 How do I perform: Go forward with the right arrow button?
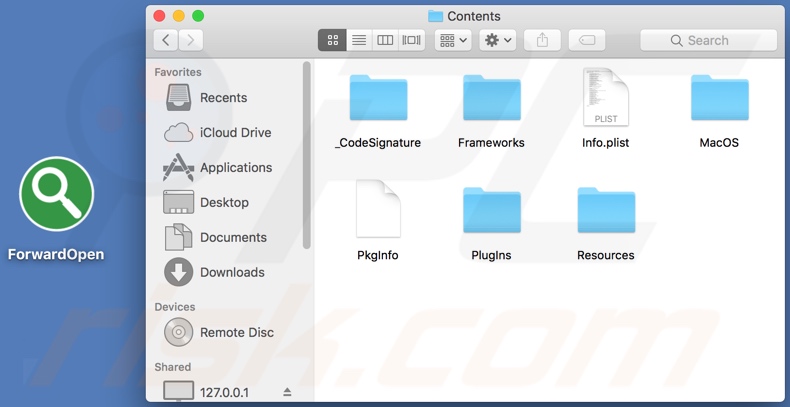190,40
